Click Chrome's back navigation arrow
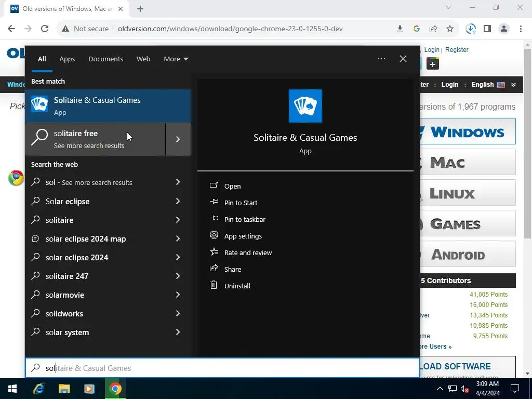Image resolution: width=532 pixels, height=399 pixels. point(11,29)
